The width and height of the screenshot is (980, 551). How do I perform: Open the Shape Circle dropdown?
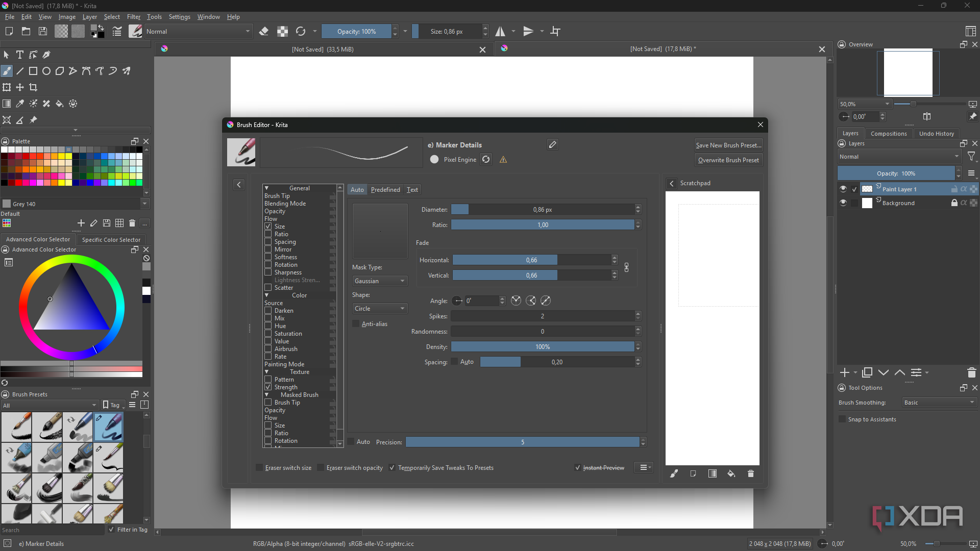(380, 309)
